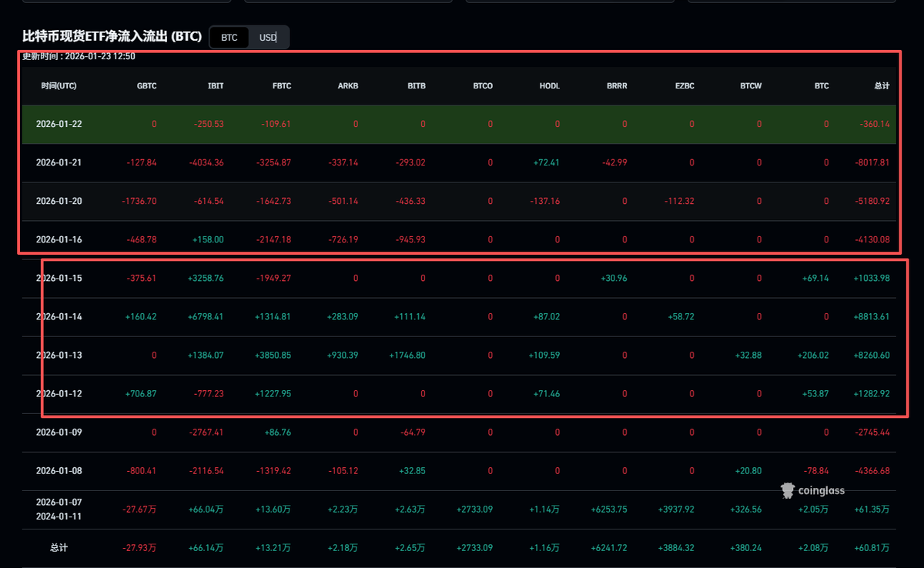
Task: Click EZBC value -112.32 on 2026-01-20
Action: (x=678, y=201)
